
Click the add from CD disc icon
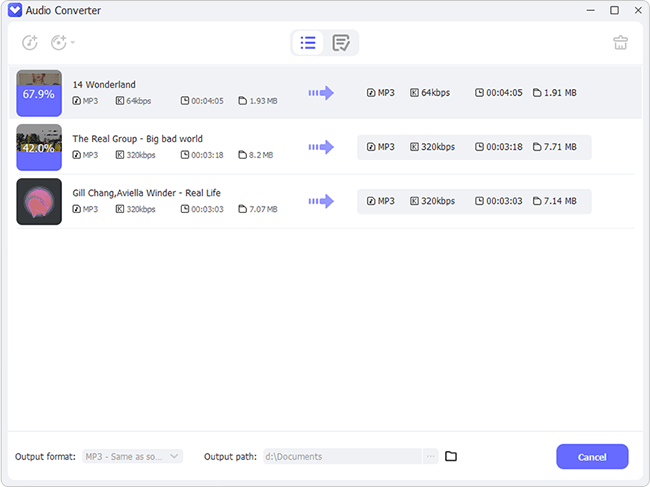[59, 42]
